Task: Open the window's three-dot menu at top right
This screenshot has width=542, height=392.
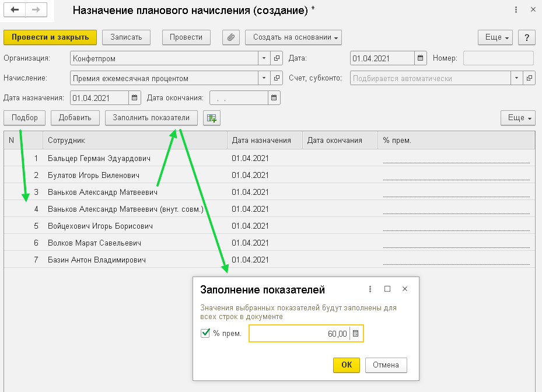Action: tap(516, 10)
